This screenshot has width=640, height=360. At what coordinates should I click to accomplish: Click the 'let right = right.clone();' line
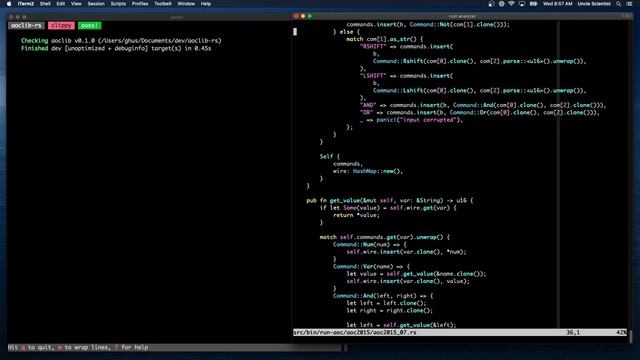[389, 311]
